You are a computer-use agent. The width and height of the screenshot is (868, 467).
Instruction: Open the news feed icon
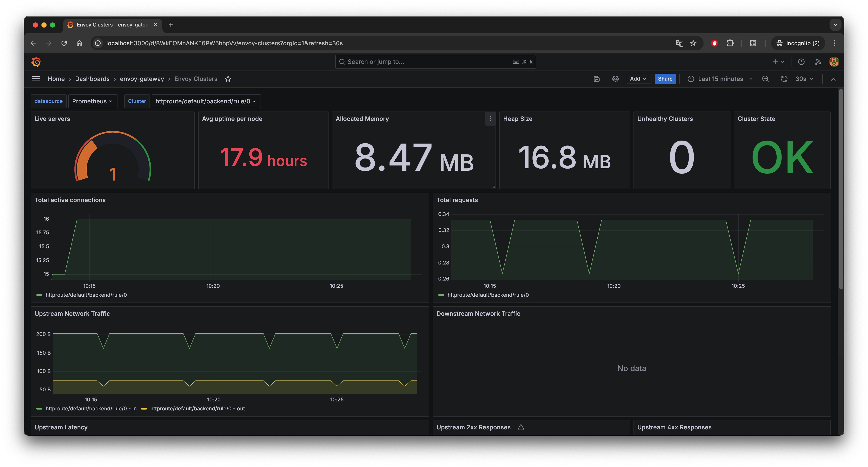(x=818, y=62)
